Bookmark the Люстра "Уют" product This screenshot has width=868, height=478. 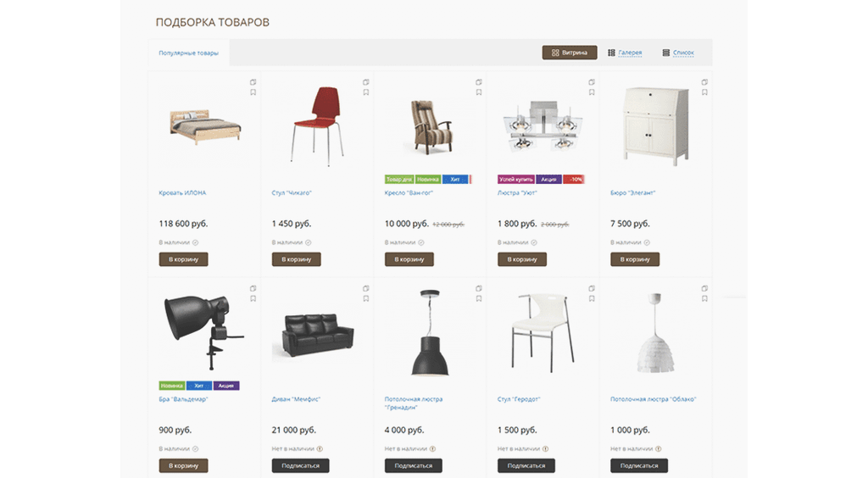pos(592,92)
